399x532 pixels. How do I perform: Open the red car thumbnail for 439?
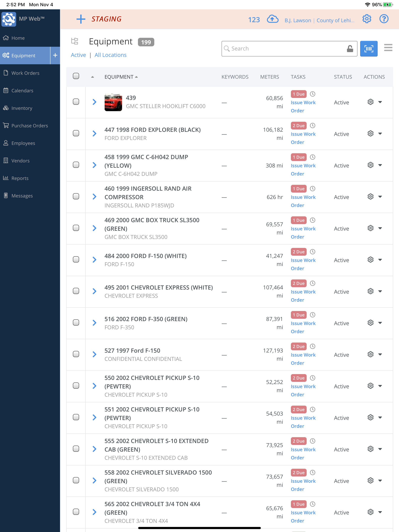tap(113, 102)
